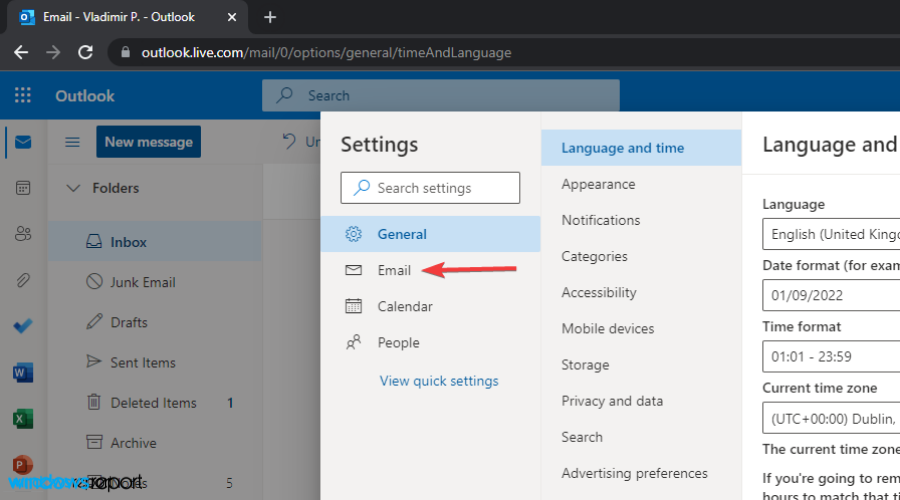
Task: Open the Deleted Items folder
Action: coord(155,402)
